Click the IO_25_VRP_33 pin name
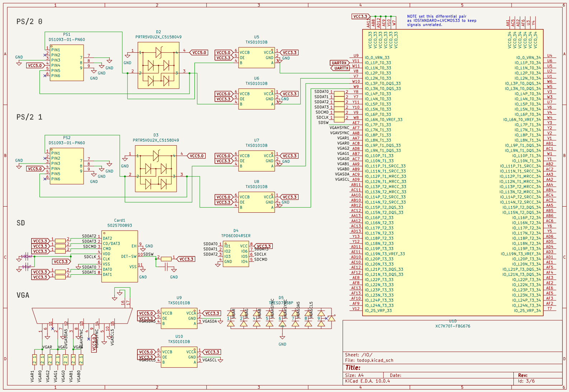 click(x=378, y=311)
